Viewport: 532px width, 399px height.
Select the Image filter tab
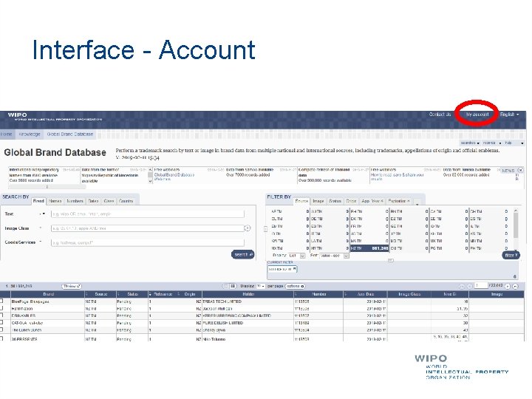click(318, 201)
